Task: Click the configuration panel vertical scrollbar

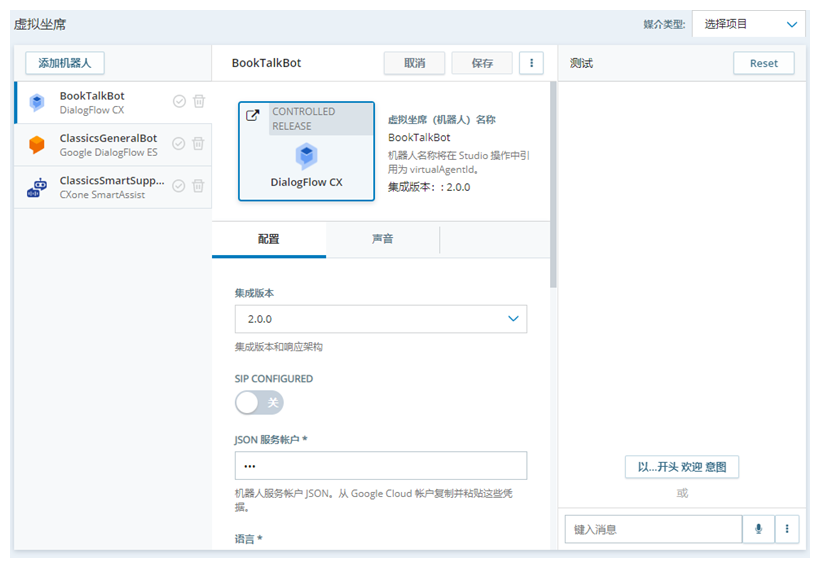Action: coord(553,185)
